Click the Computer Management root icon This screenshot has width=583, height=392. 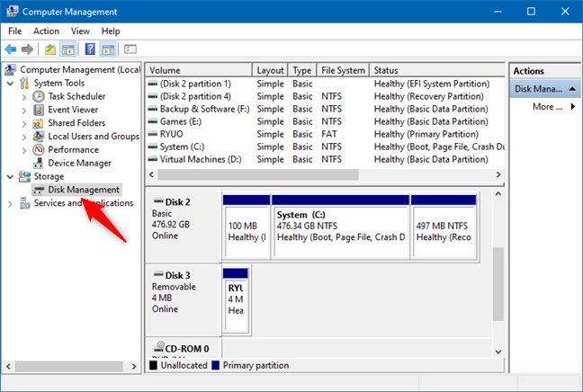(11, 69)
